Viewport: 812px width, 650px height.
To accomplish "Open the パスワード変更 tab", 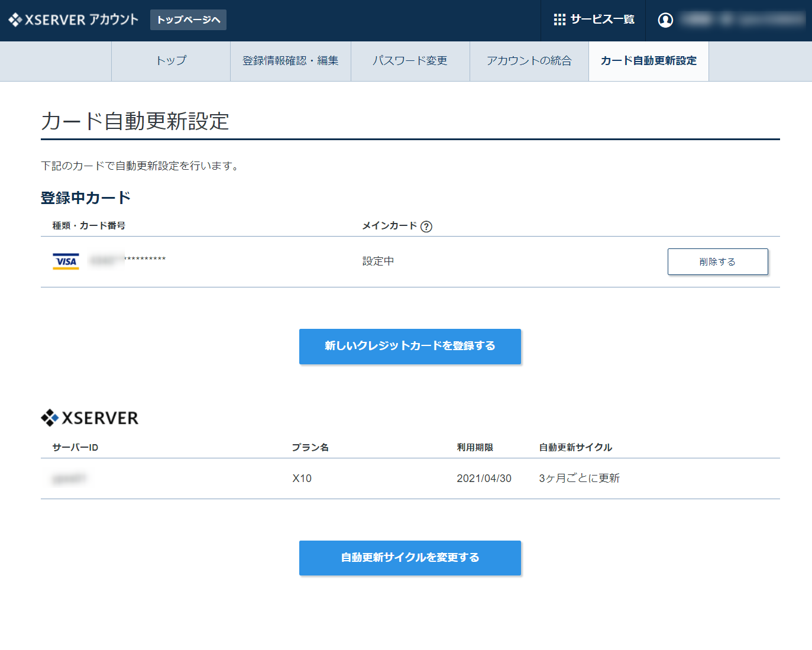I will click(410, 61).
